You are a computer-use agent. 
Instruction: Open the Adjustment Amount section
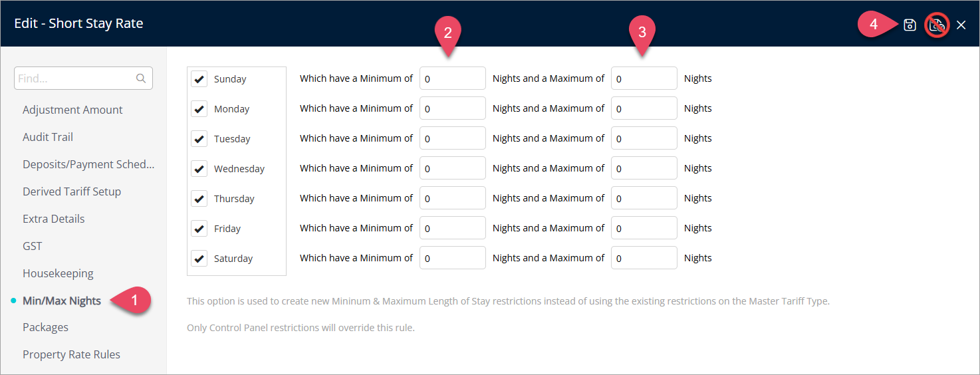point(72,110)
